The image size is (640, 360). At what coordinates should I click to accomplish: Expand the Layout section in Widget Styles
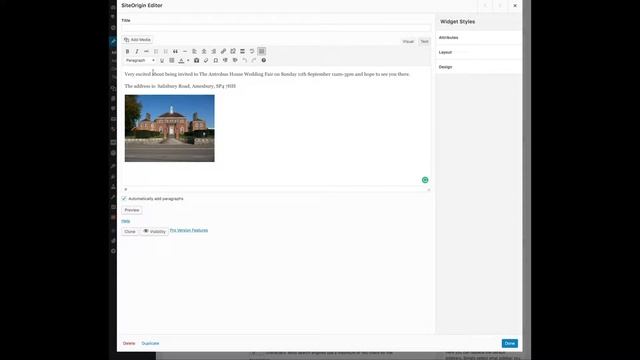[x=478, y=52]
